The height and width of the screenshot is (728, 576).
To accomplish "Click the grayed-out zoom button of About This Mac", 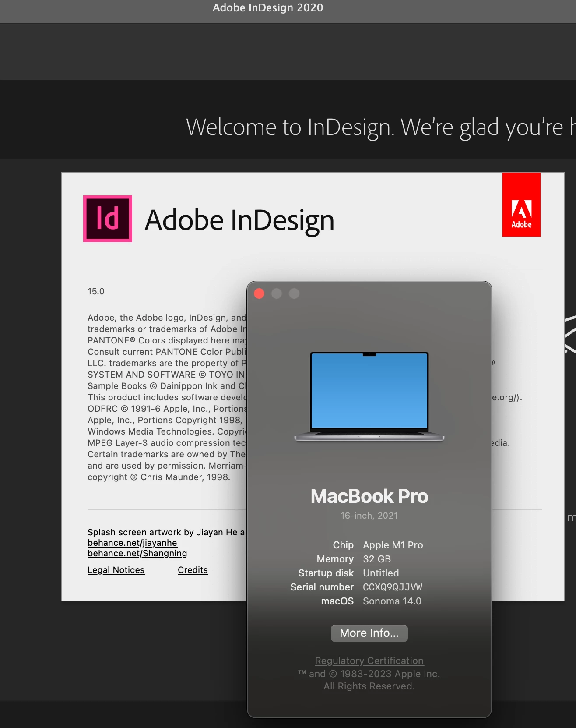I will tap(294, 293).
